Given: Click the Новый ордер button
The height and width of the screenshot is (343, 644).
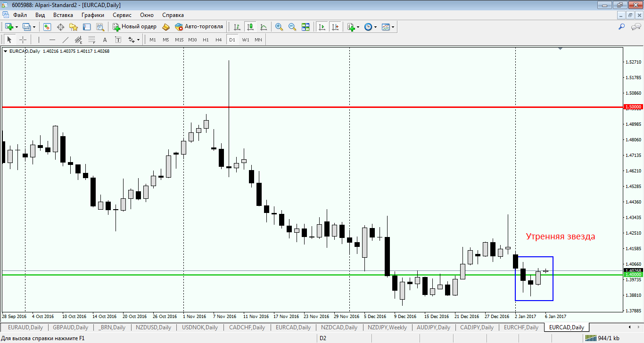Looking at the screenshot, I should pyautogui.click(x=134, y=27).
